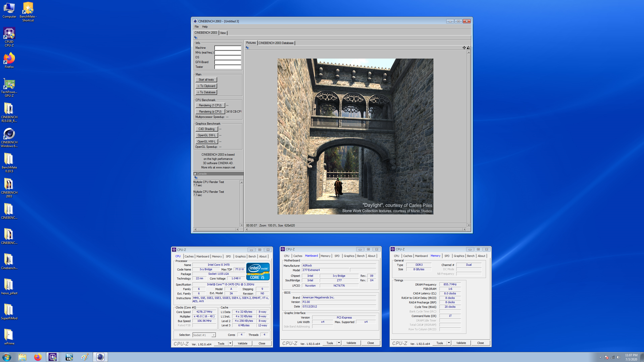Run OpenGL HW-L test
This screenshot has height=362, width=644.
pyautogui.click(x=206, y=142)
